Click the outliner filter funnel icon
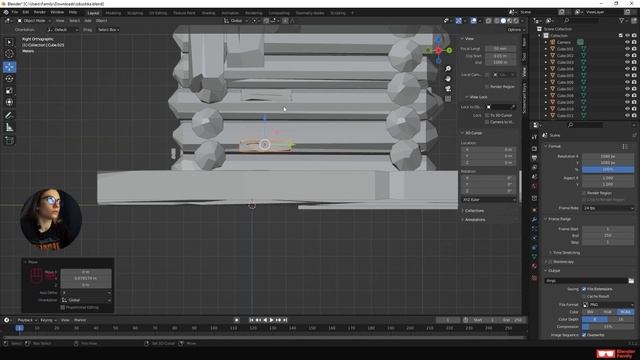Image resolution: width=640 pixels, height=360 pixels. (622, 20)
